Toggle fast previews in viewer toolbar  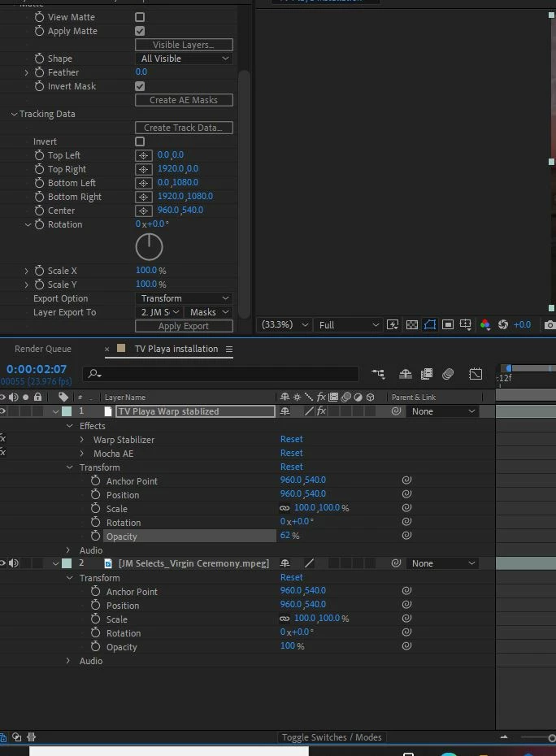(393, 325)
